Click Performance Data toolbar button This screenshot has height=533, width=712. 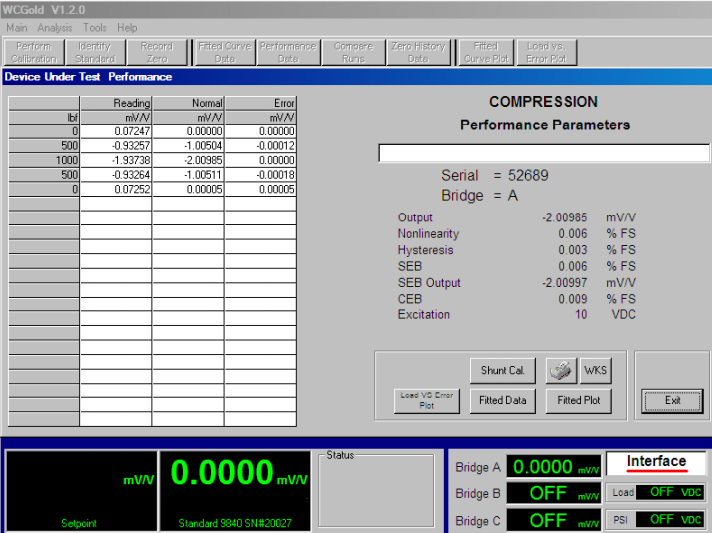pos(287,52)
